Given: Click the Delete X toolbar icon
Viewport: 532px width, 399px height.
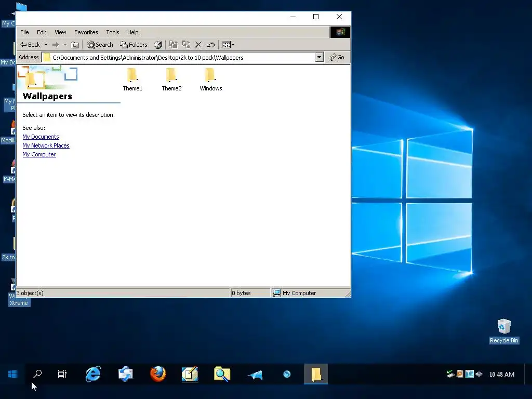Looking at the screenshot, I should (198, 45).
